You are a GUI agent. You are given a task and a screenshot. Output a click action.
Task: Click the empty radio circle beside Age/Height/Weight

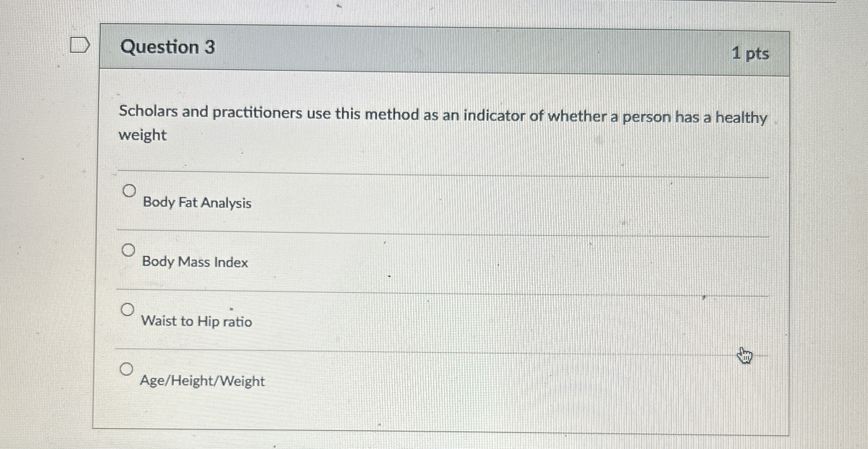pyautogui.click(x=126, y=369)
